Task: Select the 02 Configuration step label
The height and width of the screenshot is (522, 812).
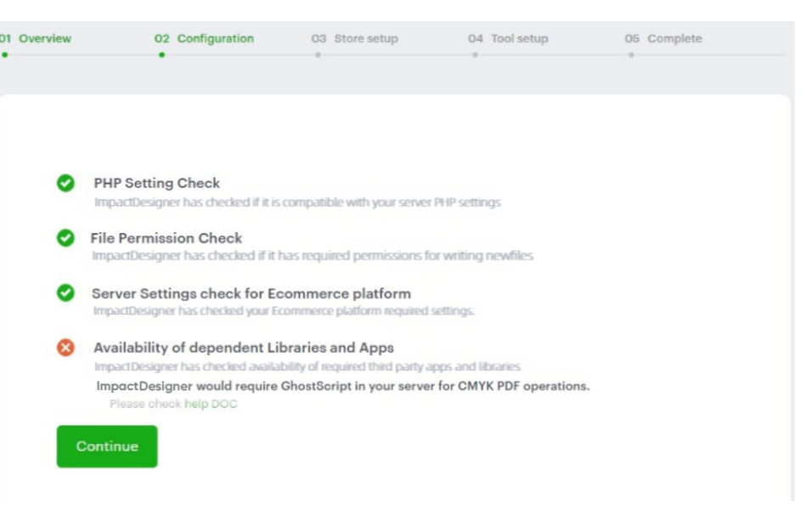Action: (x=204, y=39)
